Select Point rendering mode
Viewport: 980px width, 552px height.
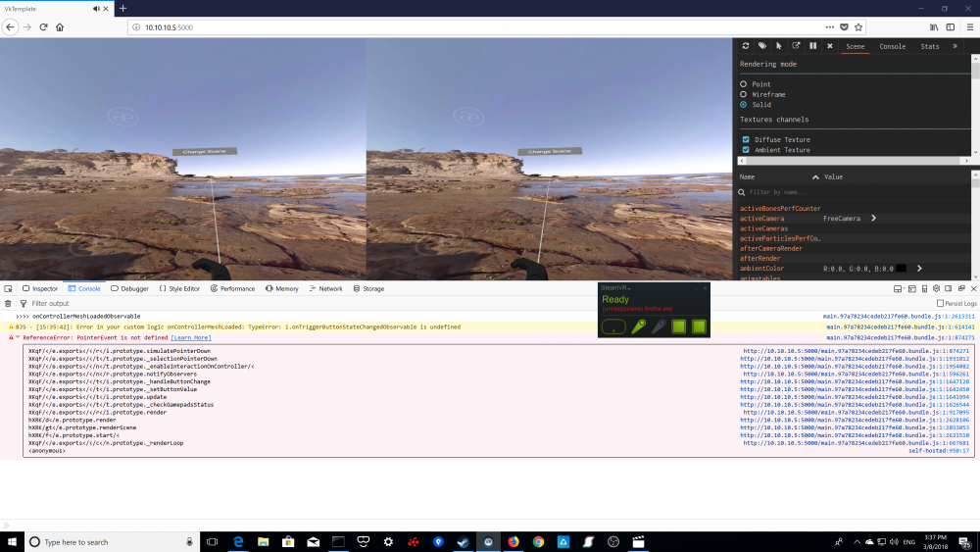tap(743, 83)
